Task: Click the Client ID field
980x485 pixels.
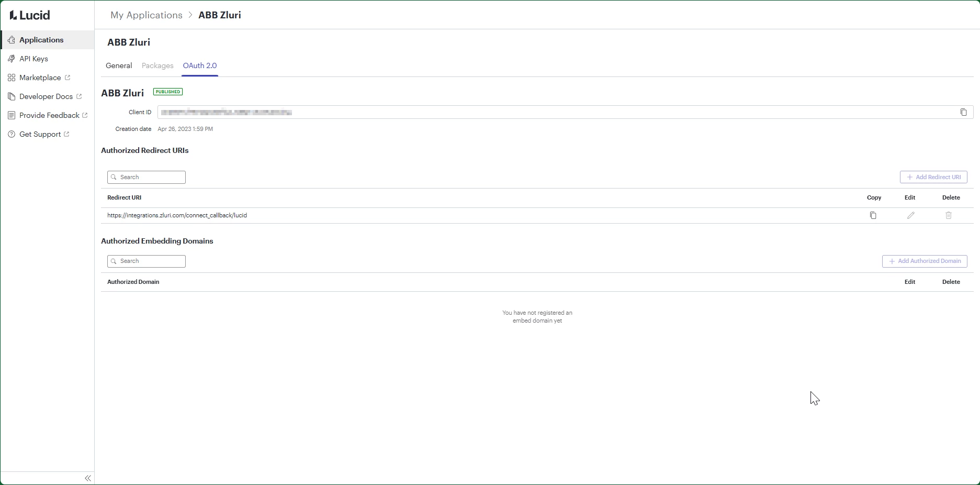Action: [565, 112]
